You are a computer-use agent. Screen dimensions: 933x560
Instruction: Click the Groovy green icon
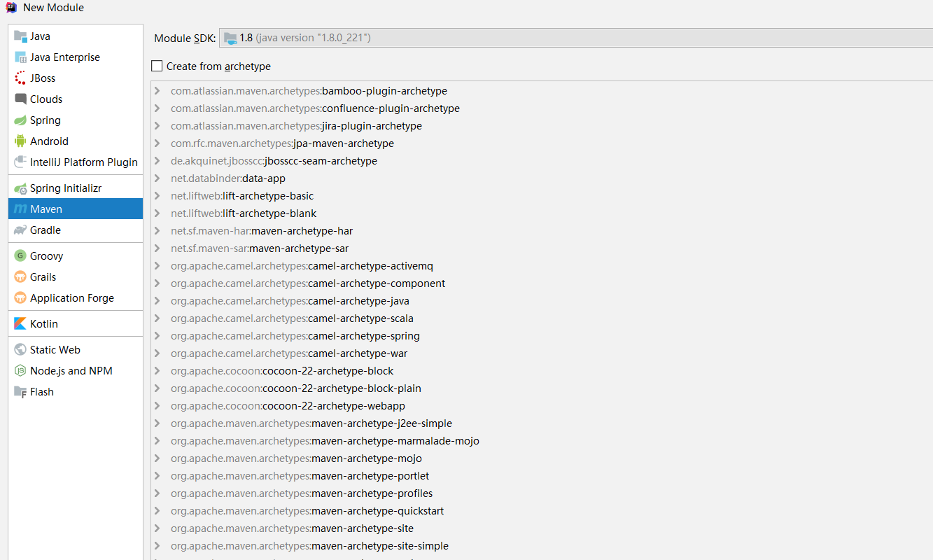point(20,256)
